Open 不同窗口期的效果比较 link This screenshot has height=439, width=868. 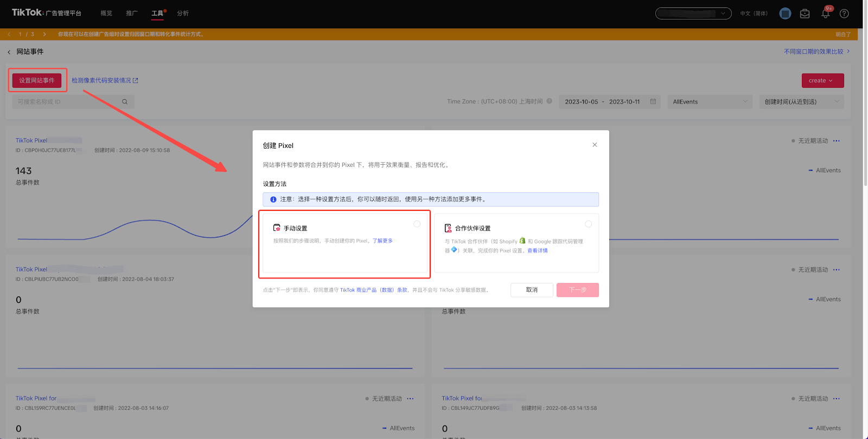(816, 51)
